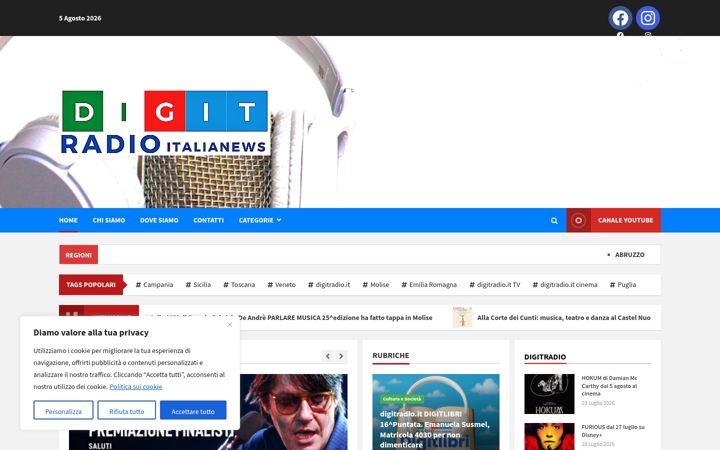This screenshot has height=450, width=720.
Task: Open the Veneto tag
Action: click(281, 285)
